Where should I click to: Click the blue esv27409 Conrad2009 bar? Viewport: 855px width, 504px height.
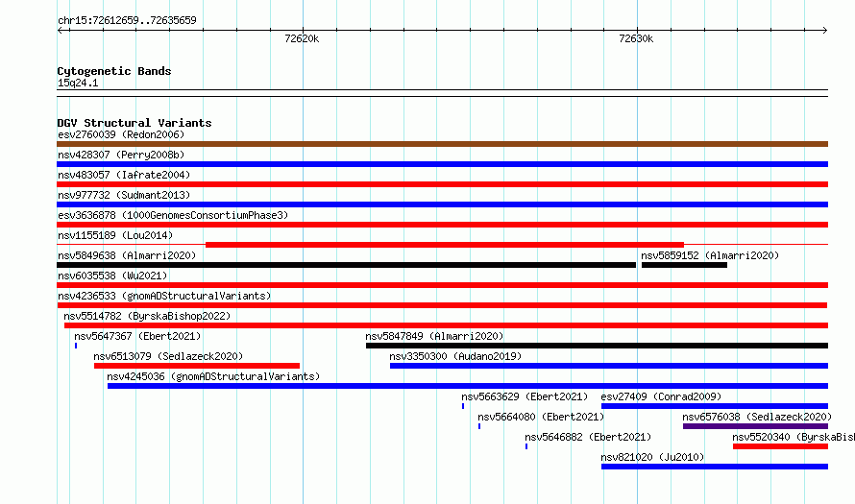point(715,406)
